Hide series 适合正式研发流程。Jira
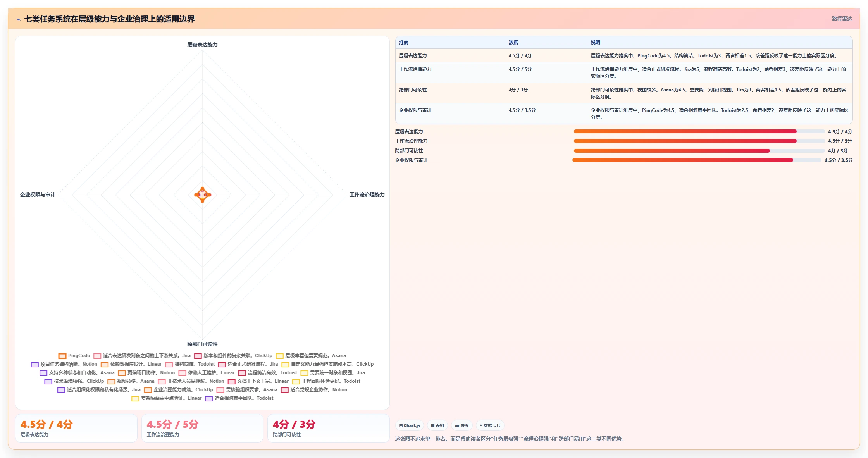Image resolution: width=868 pixels, height=458 pixels. (x=248, y=364)
